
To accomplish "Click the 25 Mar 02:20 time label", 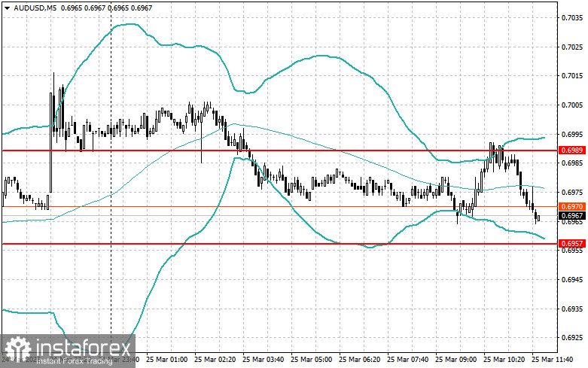I will [215, 360].
